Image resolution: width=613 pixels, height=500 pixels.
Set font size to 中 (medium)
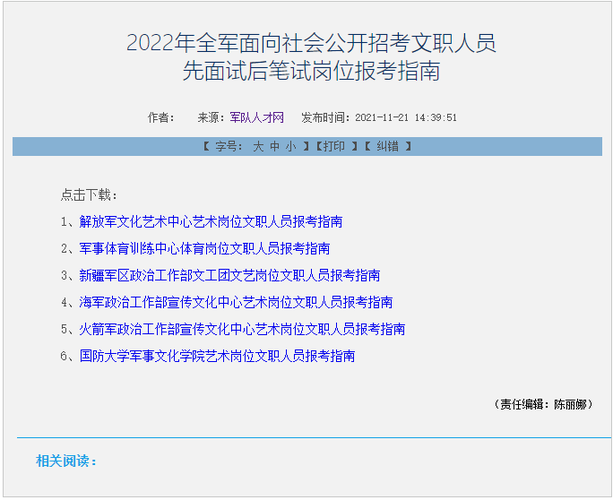(274, 147)
